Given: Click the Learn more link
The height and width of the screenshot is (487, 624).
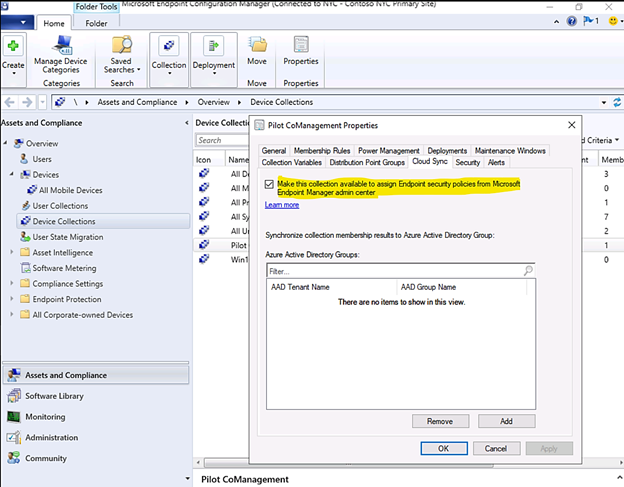Looking at the screenshot, I should coord(282,205).
